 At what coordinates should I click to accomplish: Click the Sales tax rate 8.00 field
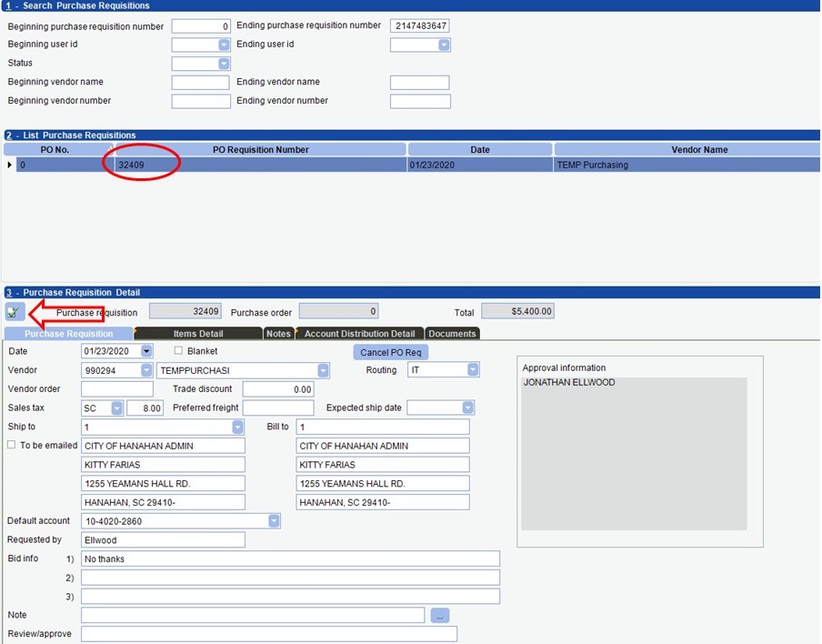[145, 408]
